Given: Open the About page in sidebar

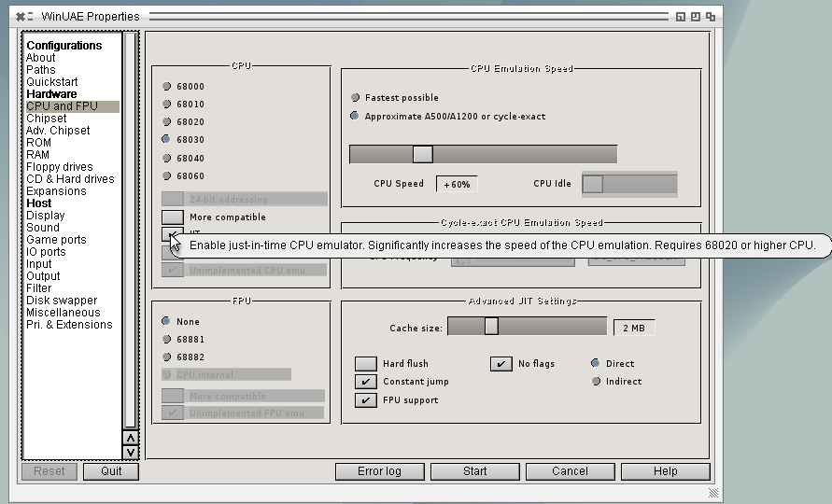Looking at the screenshot, I should (40, 58).
